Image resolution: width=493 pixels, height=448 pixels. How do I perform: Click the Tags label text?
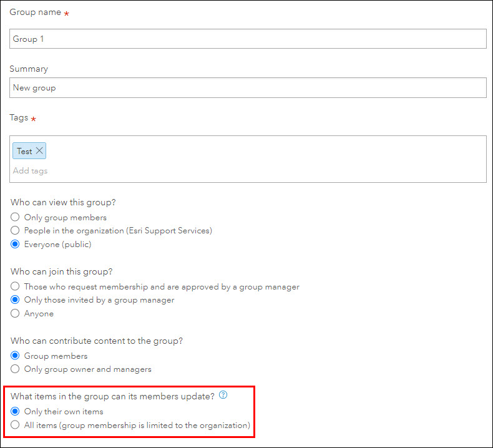19,117
